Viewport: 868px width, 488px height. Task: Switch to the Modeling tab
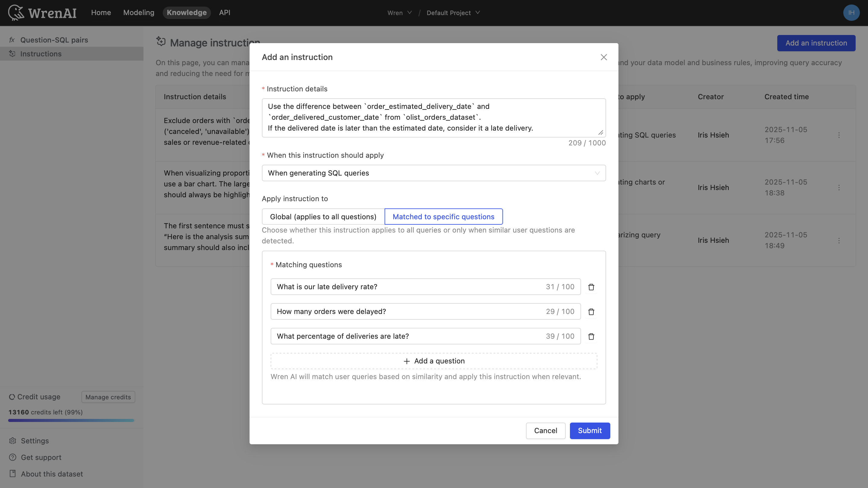coord(139,12)
